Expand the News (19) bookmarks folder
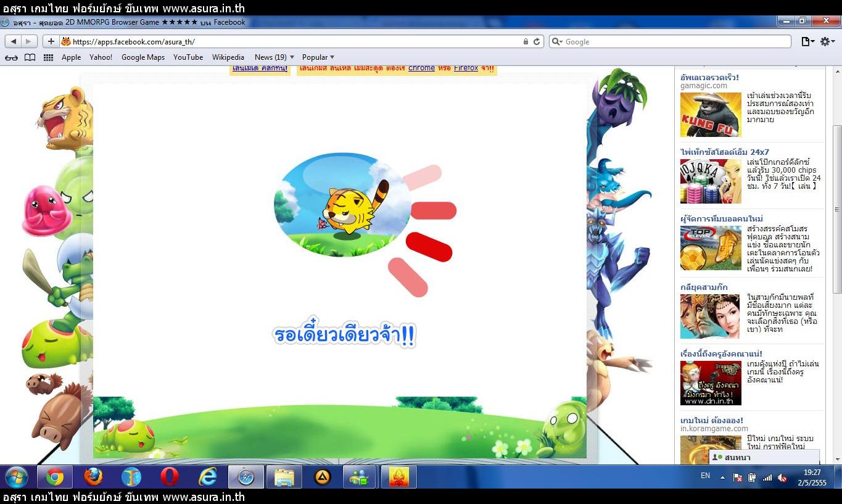This screenshot has height=504, width=842. click(274, 57)
